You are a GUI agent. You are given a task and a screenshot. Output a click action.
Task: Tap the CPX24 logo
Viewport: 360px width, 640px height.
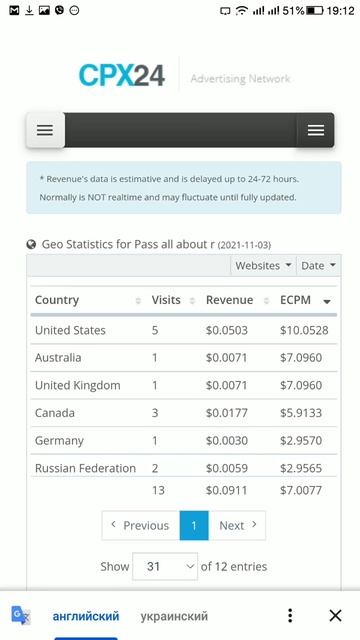point(122,75)
